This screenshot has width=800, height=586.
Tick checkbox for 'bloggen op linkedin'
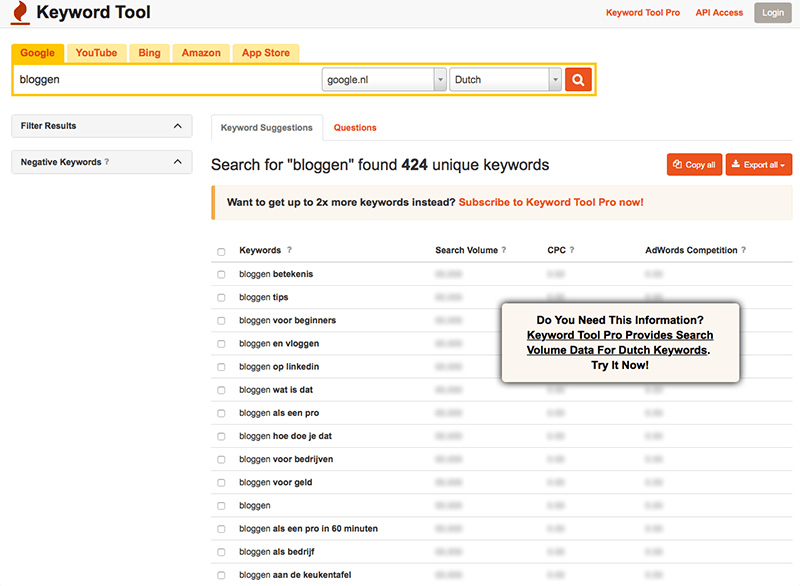click(x=221, y=367)
